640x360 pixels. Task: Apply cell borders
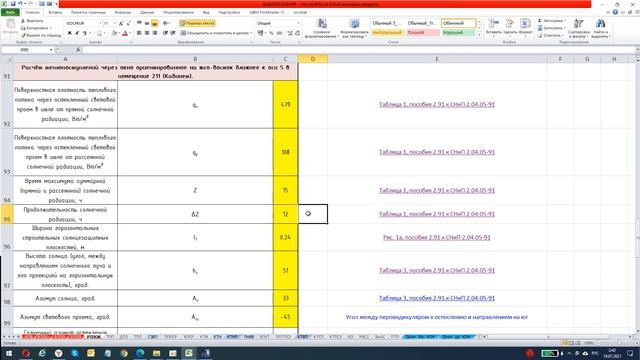coord(100,33)
